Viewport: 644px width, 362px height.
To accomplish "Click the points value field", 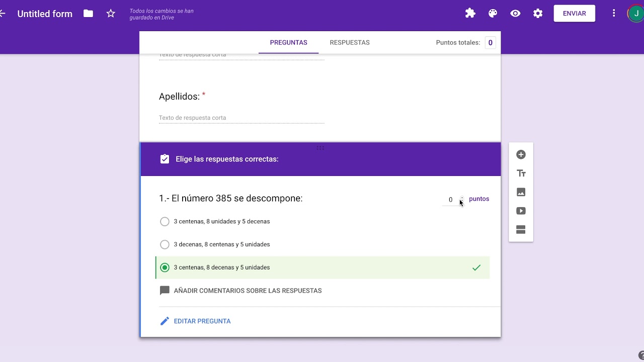I will (450, 200).
